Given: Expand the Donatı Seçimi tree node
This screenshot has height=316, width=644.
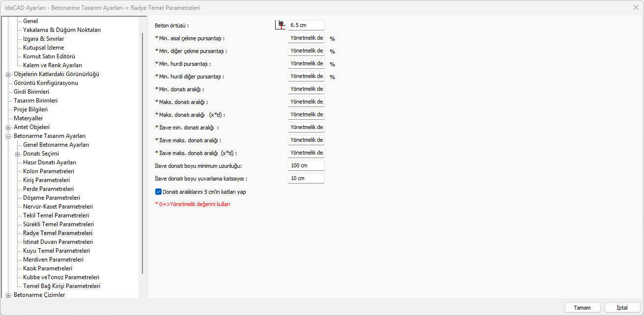Looking at the screenshot, I should (x=18, y=154).
